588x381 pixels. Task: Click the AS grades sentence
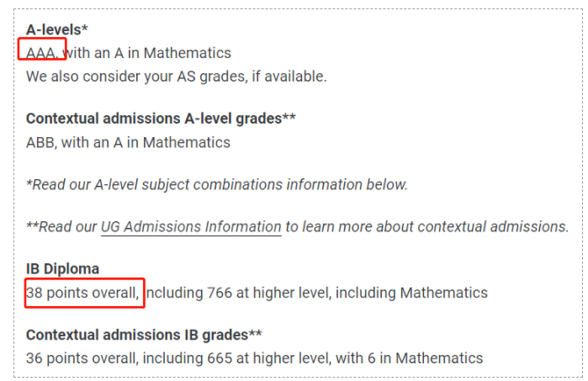[177, 77]
